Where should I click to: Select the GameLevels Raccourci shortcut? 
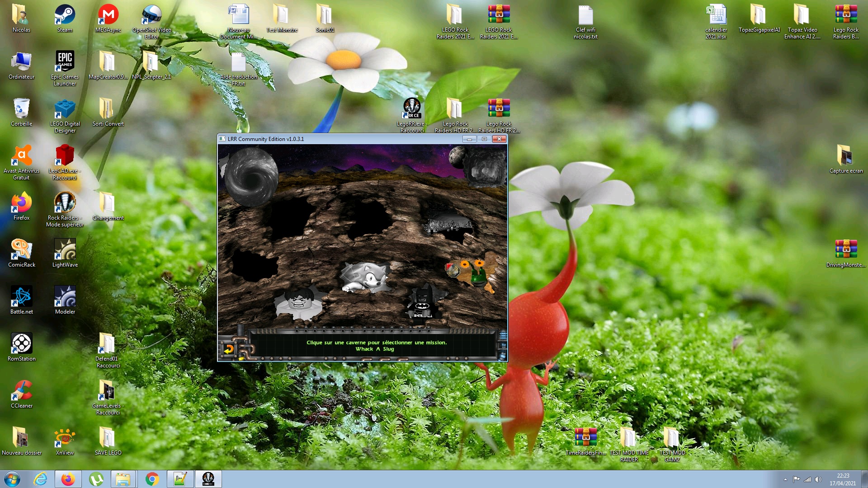click(108, 398)
